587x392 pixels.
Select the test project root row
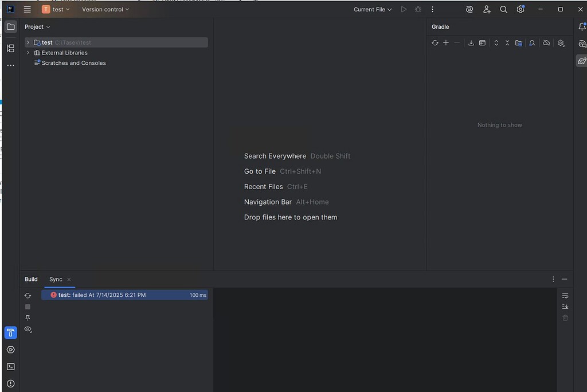pos(116,42)
